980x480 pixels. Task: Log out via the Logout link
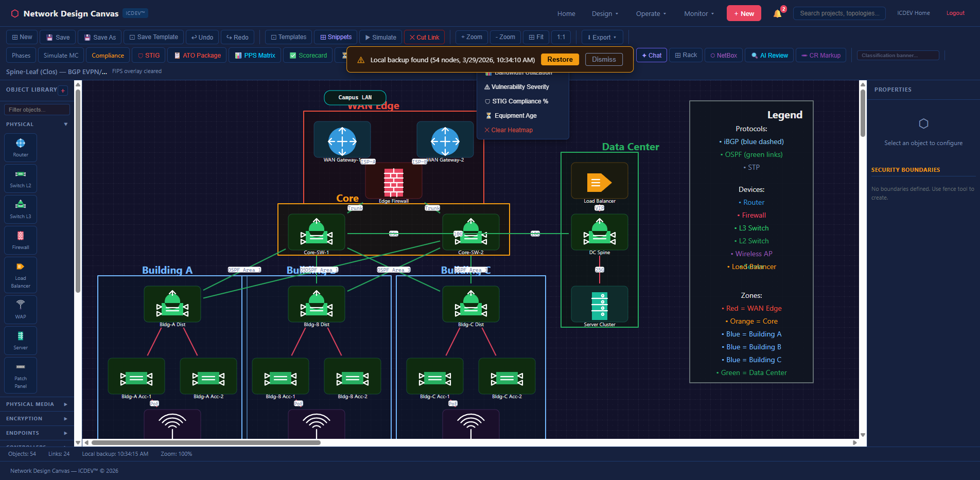(x=955, y=13)
